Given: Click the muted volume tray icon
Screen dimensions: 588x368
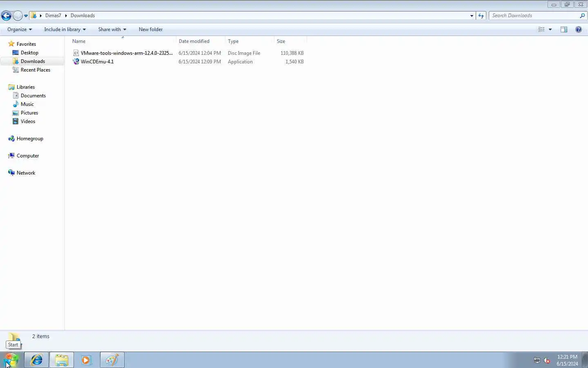Looking at the screenshot, I should click(x=547, y=360).
